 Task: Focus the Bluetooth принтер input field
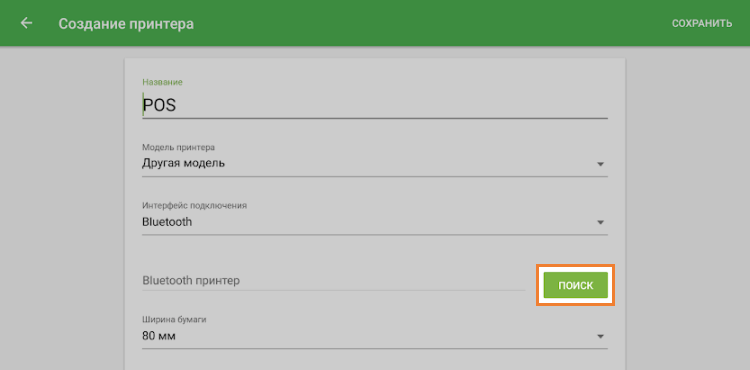(333, 281)
